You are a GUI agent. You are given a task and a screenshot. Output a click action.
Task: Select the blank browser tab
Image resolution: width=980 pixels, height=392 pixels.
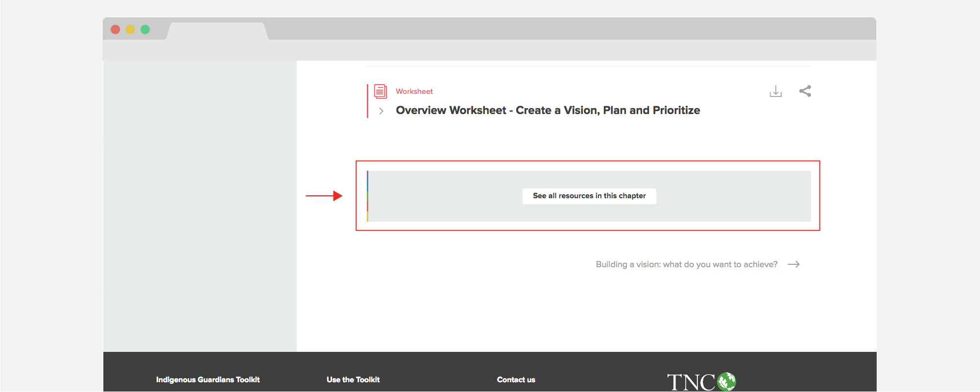[217, 31]
